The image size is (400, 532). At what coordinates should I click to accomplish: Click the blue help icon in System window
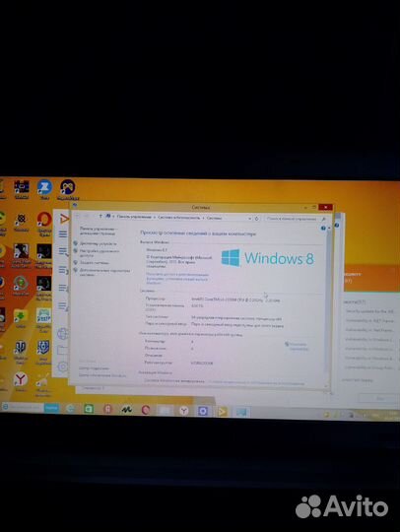point(323,229)
